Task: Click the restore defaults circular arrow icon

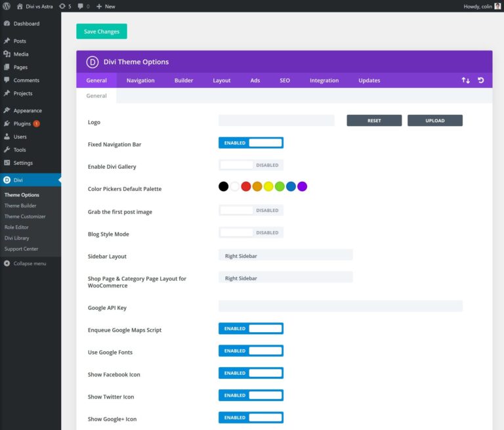Action: click(x=481, y=80)
